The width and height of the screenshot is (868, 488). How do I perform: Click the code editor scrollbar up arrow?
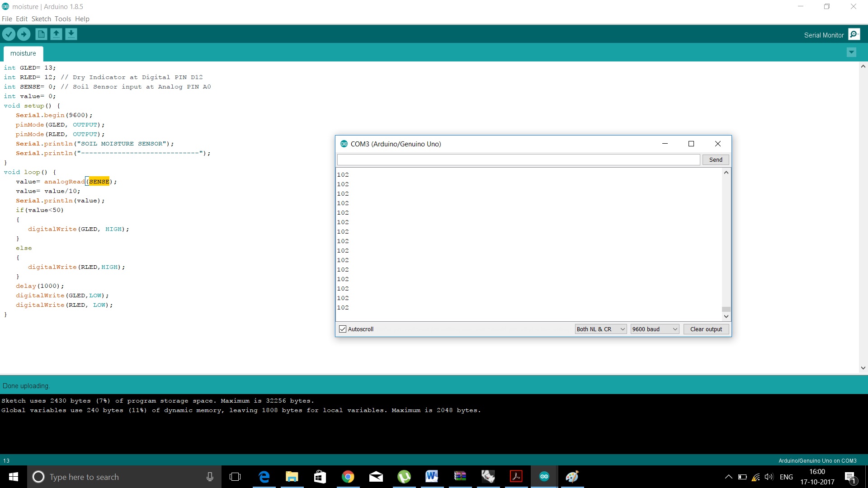[863, 66]
